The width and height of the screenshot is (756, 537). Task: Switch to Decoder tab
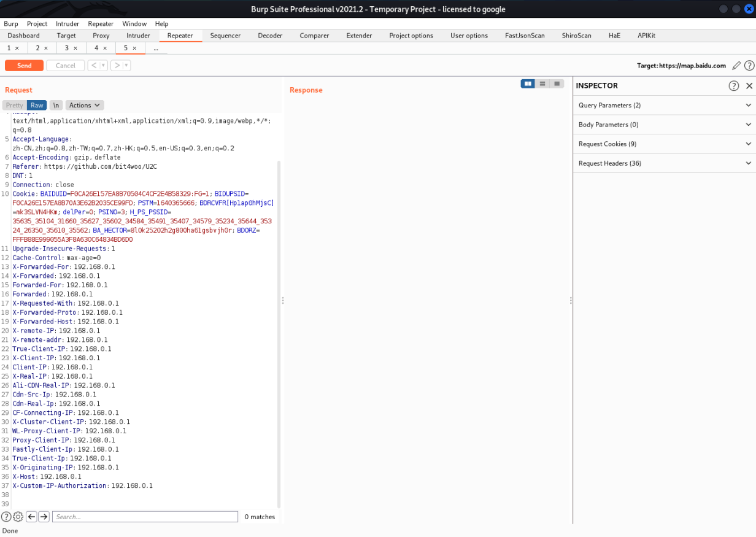coord(270,36)
